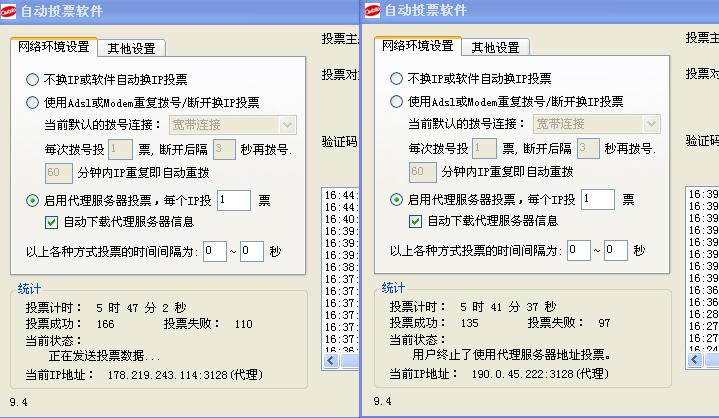This screenshot has width=719, height=418.
Task: Click the '每个IP投' count field in the left window
Action: [x=233, y=200]
